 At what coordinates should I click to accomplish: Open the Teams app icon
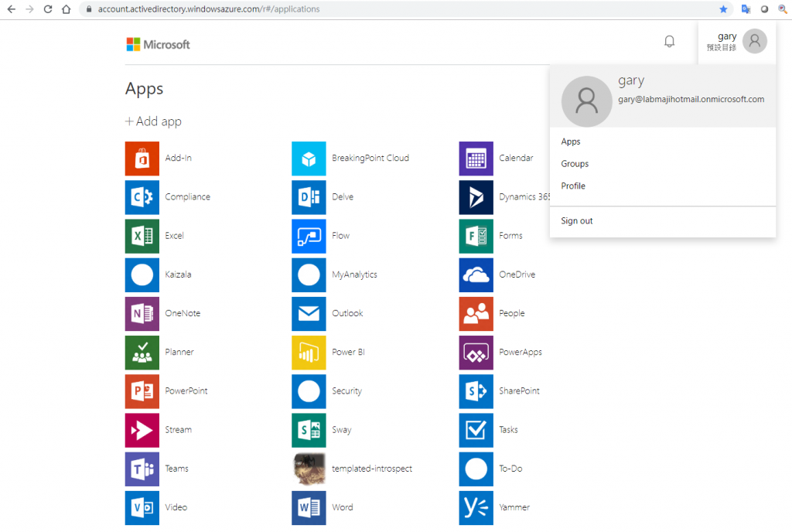[x=142, y=469]
